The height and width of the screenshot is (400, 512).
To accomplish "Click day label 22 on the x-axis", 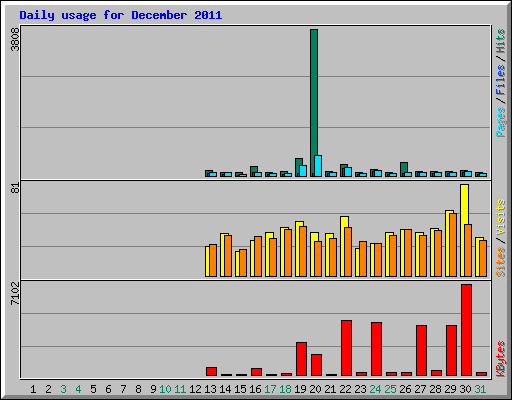I will (x=345, y=389).
